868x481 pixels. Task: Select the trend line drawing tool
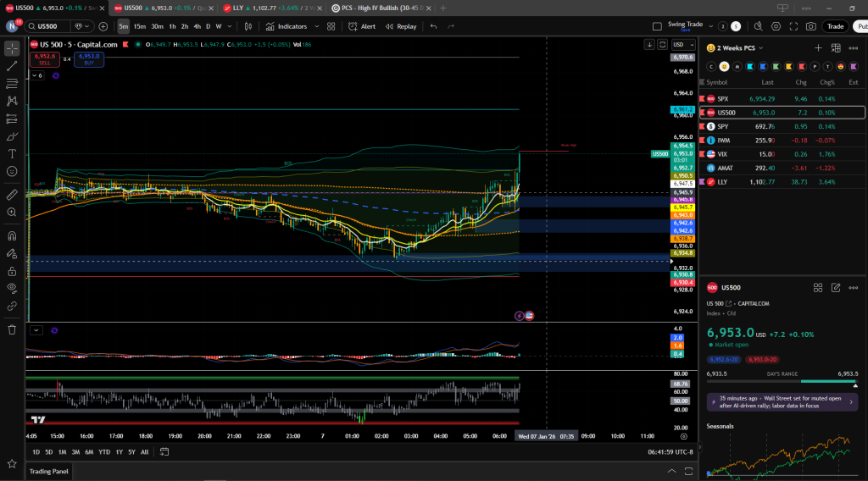(x=12, y=66)
